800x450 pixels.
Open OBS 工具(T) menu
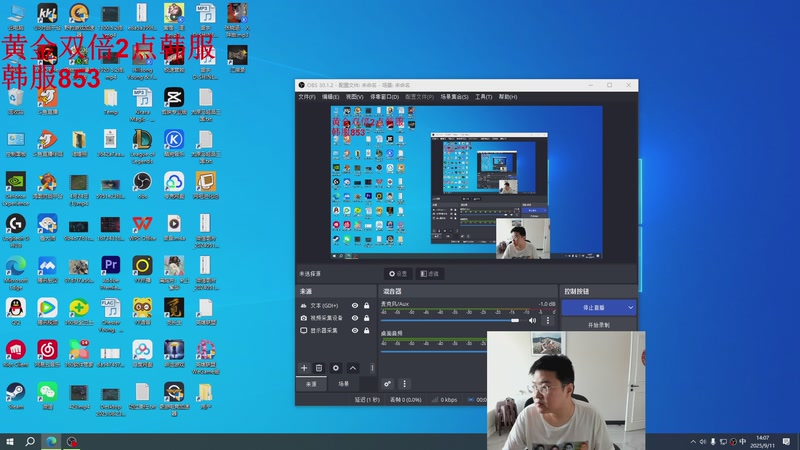[484, 97]
